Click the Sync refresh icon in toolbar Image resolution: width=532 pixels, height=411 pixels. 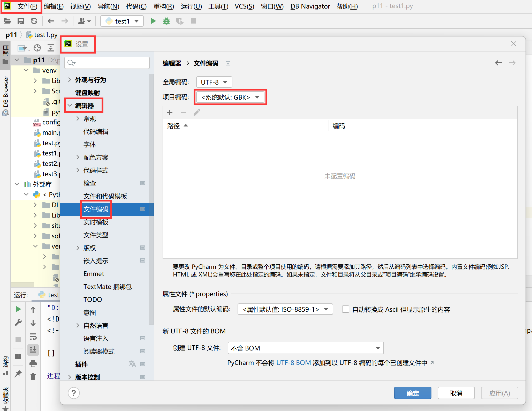pyautogui.click(x=34, y=21)
